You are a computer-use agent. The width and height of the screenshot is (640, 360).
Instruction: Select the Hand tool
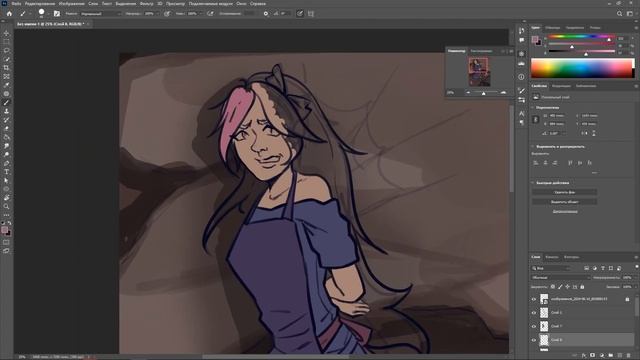tap(6, 198)
